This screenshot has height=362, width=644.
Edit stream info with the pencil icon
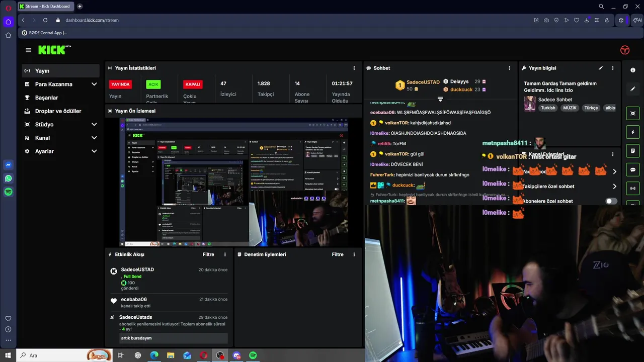click(601, 68)
